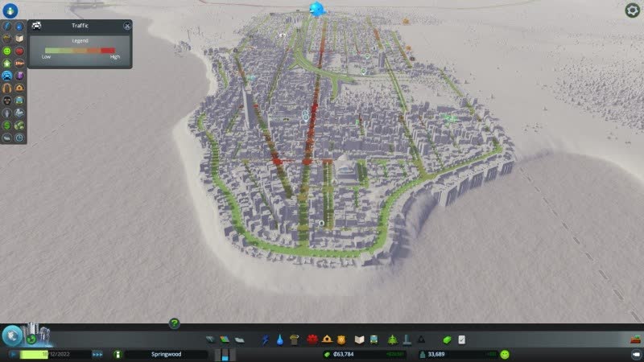Image resolution: width=644 pixels, height=362 pixels.
Task: Open the Economy money panel
Action: [x=448, y=339]
